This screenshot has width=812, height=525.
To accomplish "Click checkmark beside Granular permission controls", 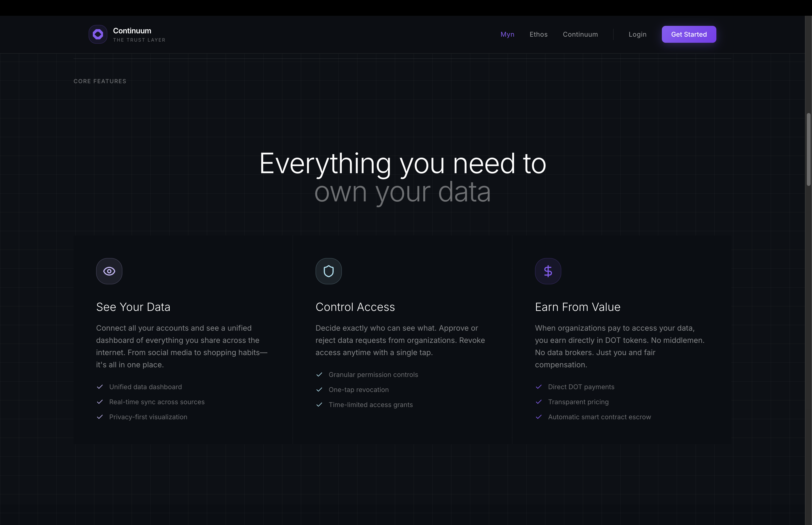I will [319, 374].
